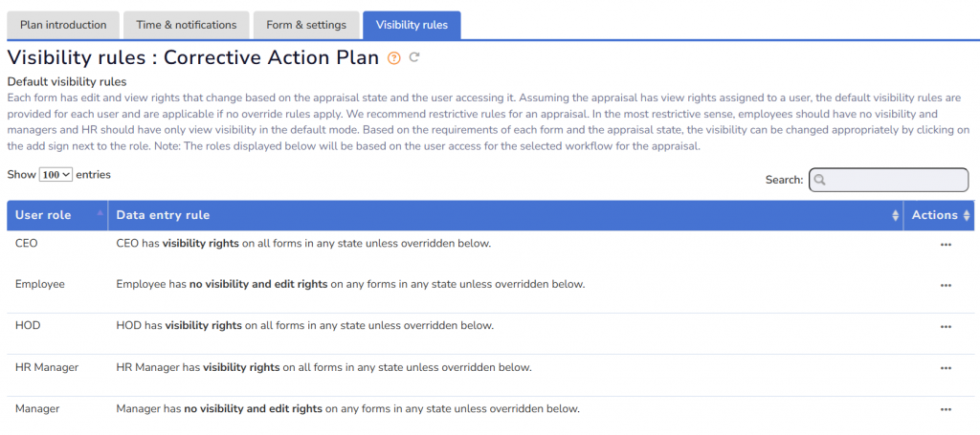
Task: Open the actions ellipsis for the CEO row
Action: point(946,245)
